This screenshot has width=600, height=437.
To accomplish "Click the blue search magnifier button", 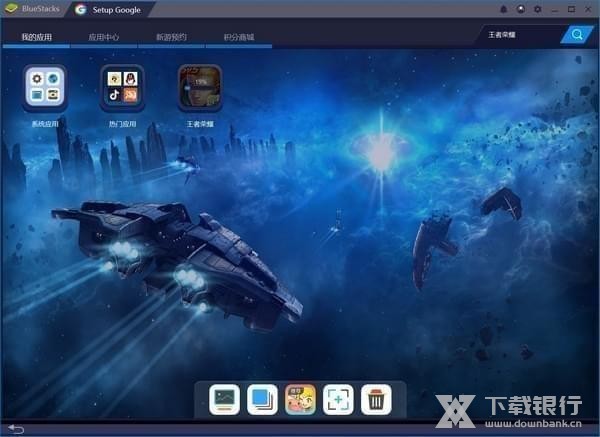I will 577,34.
